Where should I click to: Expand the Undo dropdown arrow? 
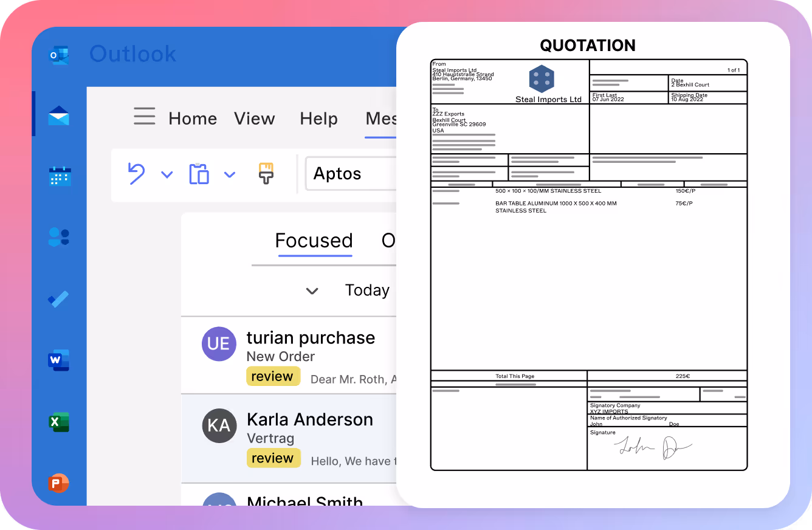coord(167,175)
